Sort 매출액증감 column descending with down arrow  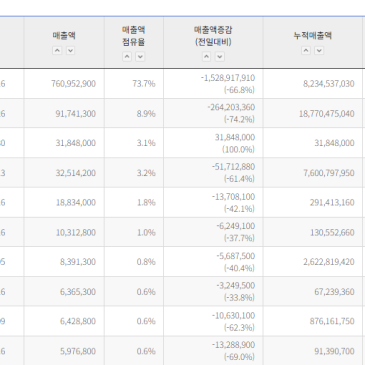click(x=220, y=57)
